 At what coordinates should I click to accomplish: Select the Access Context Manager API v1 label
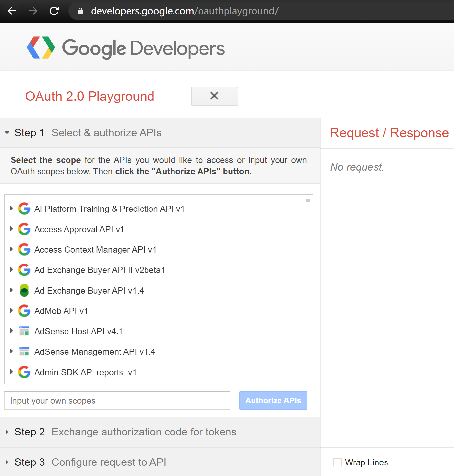95,250
